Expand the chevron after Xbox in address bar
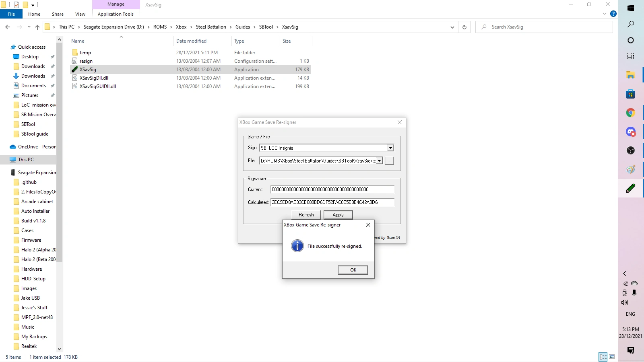The height and width of the screenshot is (362, 644). pyautogui.click(x=191, y=27)
